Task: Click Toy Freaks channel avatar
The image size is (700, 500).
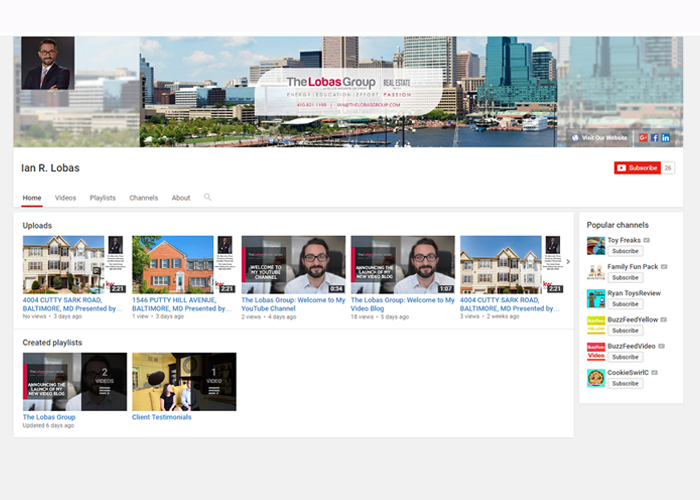Action: coord(596,246)
